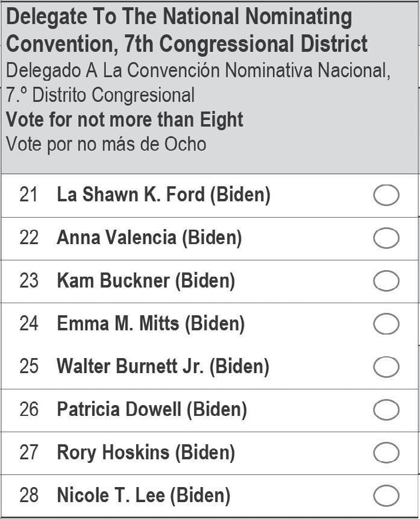
Task: Click the name La Shawn K. Ford (Biden)
Action: [163, 195]
